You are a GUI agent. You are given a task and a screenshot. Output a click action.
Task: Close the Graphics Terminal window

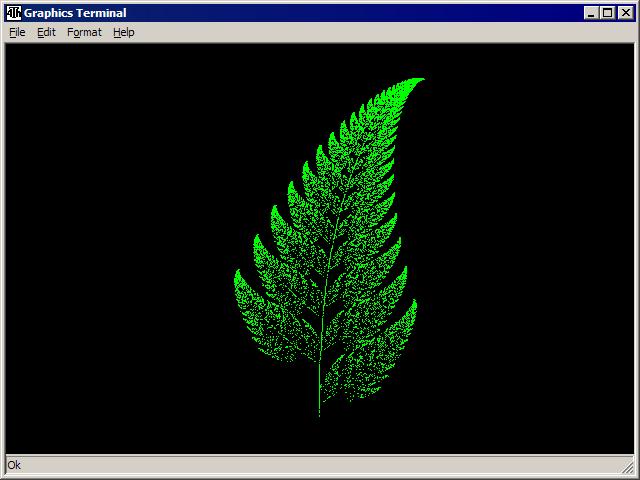click(x=625, y=13)
